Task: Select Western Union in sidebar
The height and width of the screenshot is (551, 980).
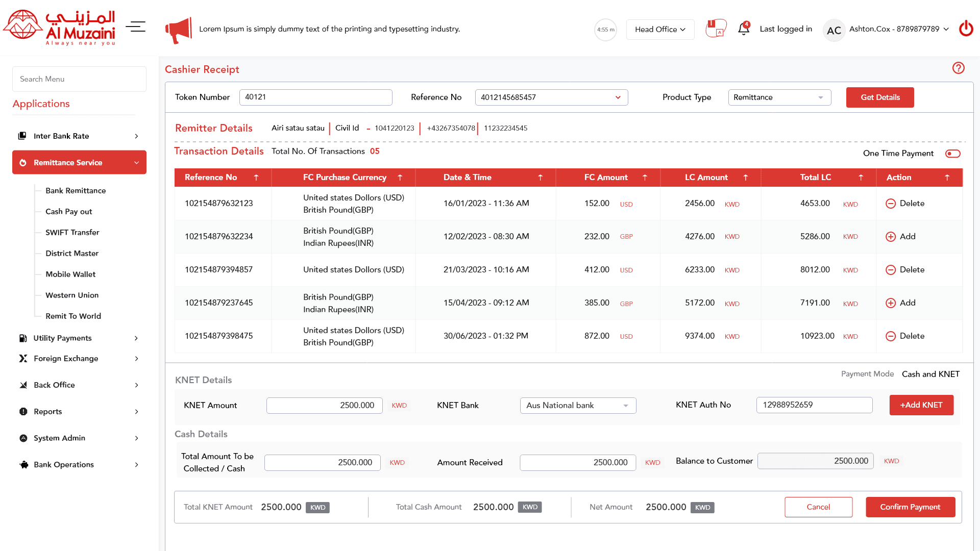Action: 72,295
